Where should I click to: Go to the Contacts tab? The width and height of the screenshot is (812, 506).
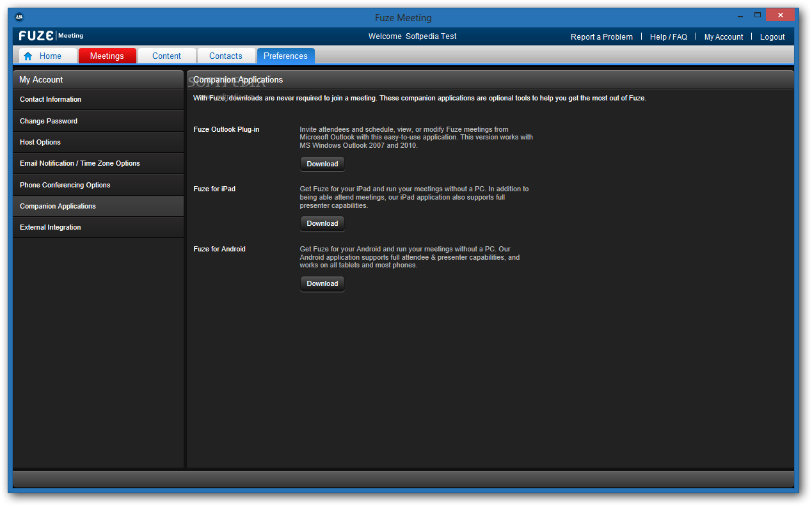click(226, 56)
